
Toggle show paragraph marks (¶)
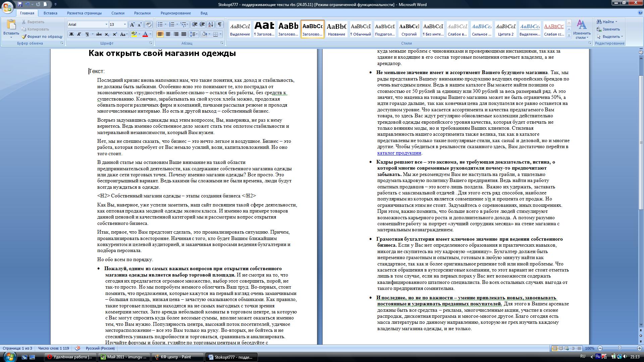pos(220,24)
